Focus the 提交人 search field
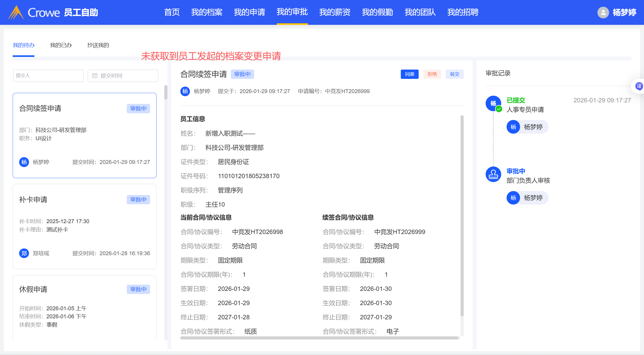Screen dimensions: 644x355 pos(48,76)
